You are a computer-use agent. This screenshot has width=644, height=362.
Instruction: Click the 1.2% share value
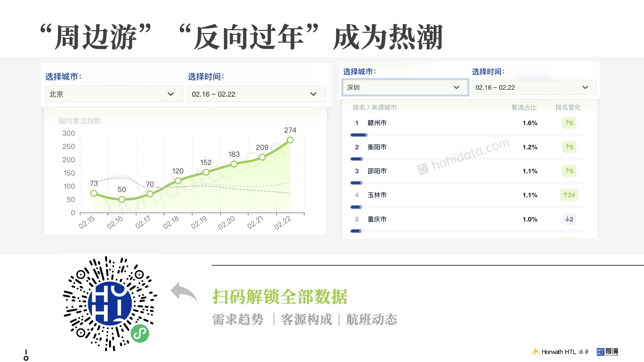tap(530, 147)
